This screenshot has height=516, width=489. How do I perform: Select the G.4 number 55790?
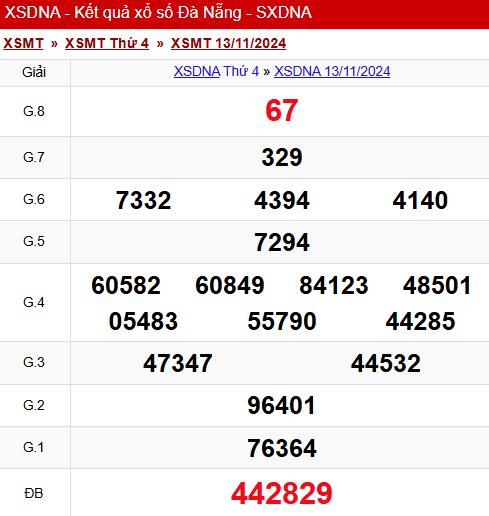click(282, 321)
